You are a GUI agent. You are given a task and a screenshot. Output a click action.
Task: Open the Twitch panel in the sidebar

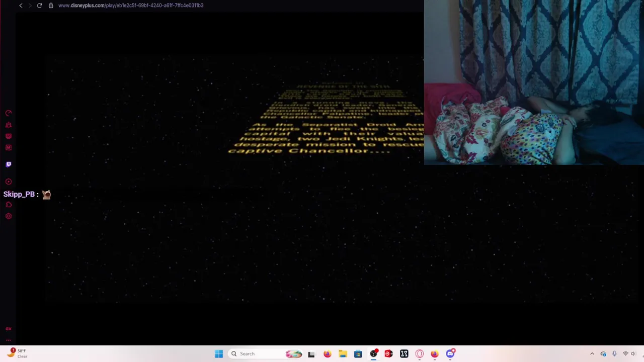pyautogui.click(x=9, y=164)
